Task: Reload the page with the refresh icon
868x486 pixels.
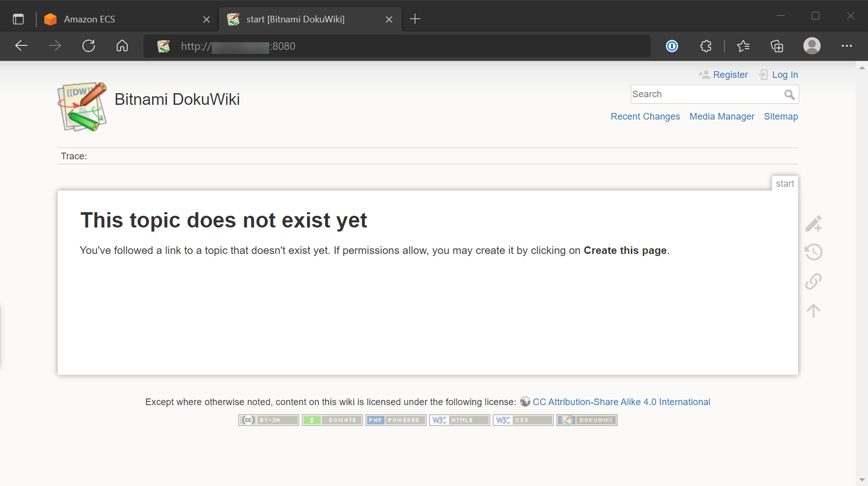Action: (89, 46)
